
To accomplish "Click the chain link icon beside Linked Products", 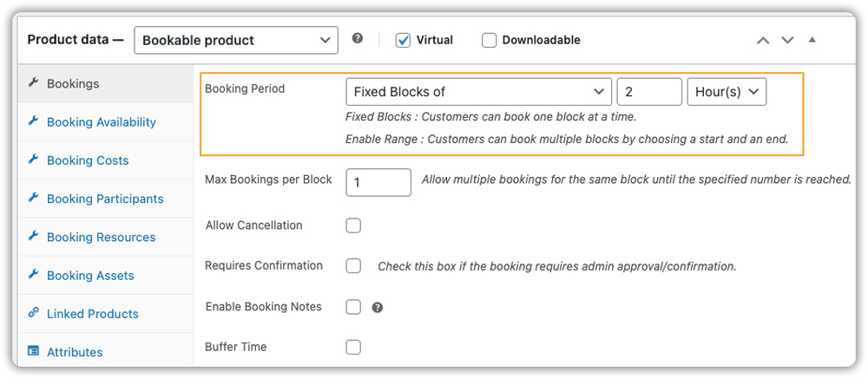I will (33, 312).
